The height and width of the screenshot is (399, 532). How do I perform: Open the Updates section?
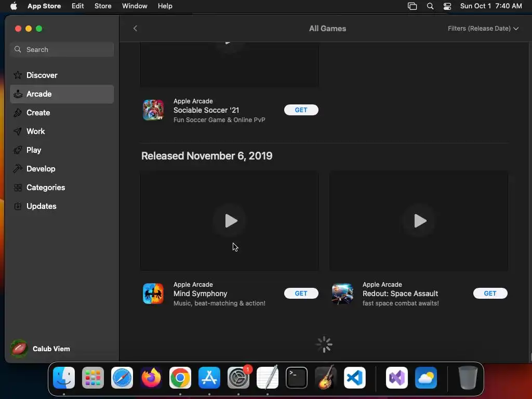click(62, 206)
